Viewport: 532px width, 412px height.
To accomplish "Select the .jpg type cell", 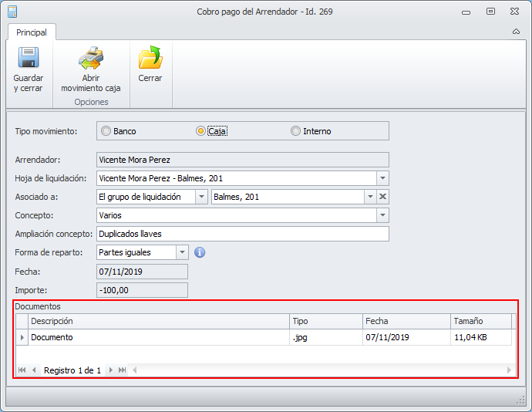I will pos(326,337).
